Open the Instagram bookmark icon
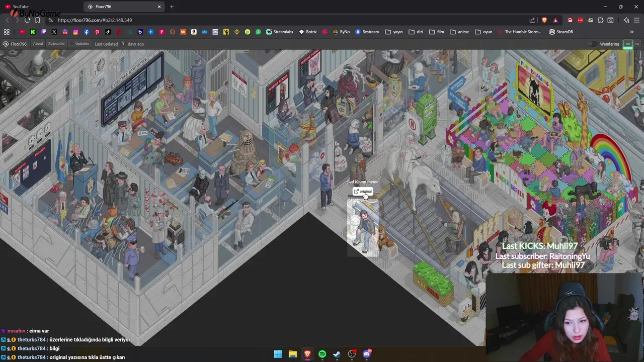The width and height of the screenshot is (644, 362). (x=75, y=32)
